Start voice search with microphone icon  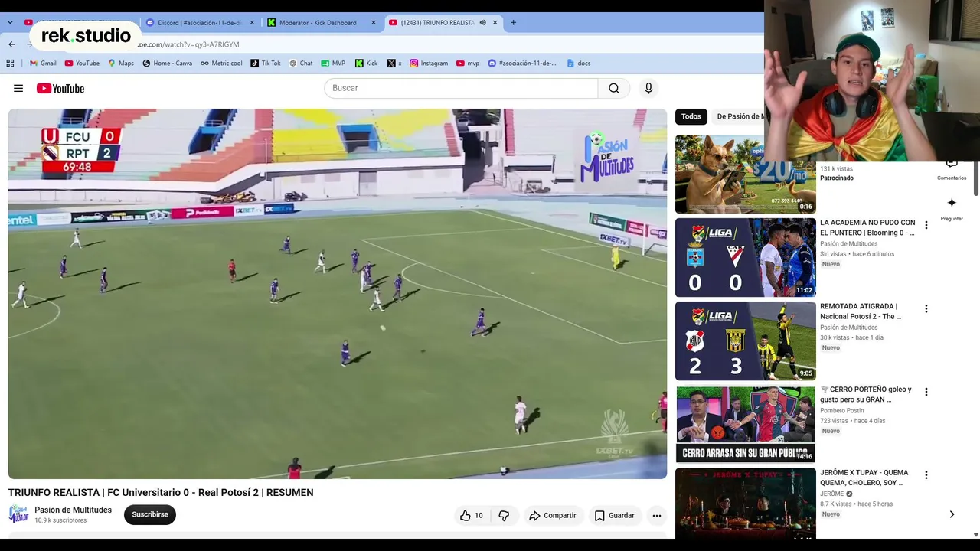pos(648,88)
